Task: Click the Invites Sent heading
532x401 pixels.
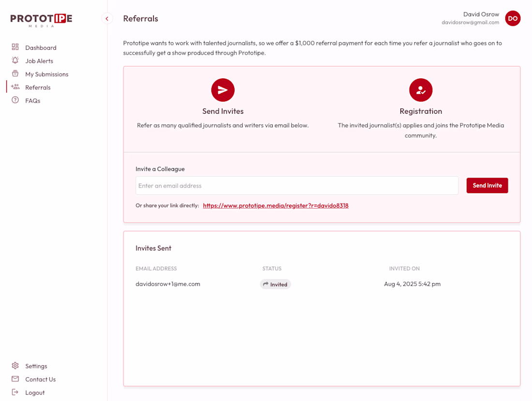Action: coord(153,248)
